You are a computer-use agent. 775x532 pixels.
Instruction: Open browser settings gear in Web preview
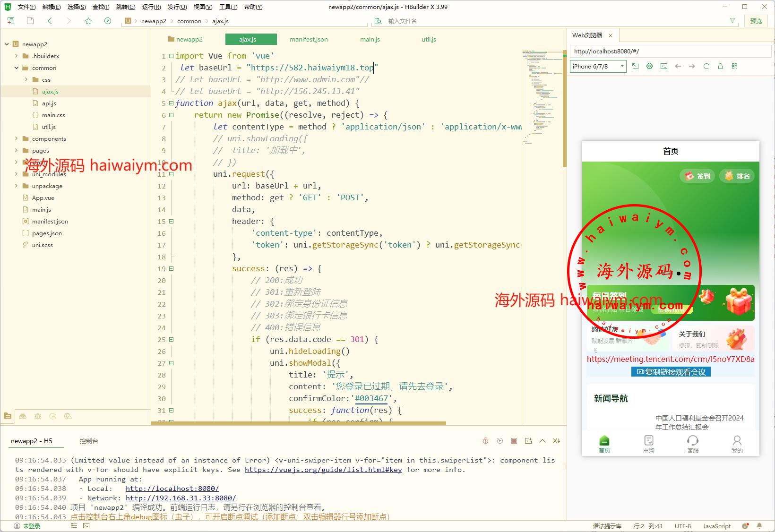[x=649, y=66]
